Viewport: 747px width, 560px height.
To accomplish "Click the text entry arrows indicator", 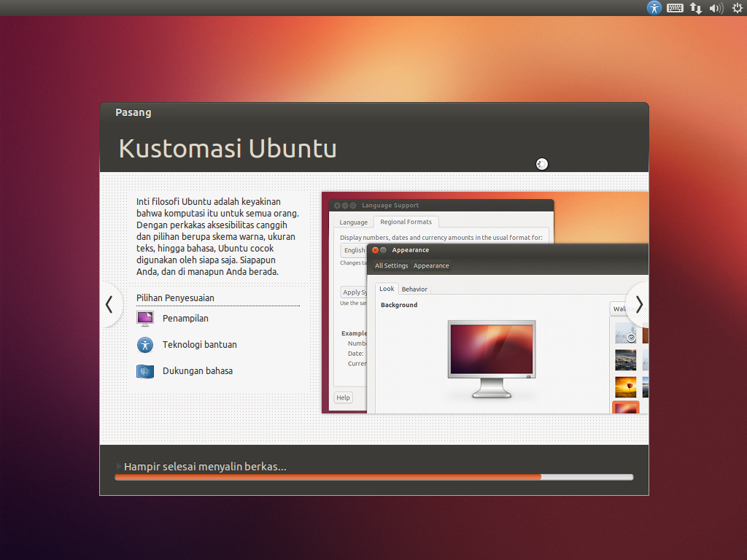I will coord(695,8).
